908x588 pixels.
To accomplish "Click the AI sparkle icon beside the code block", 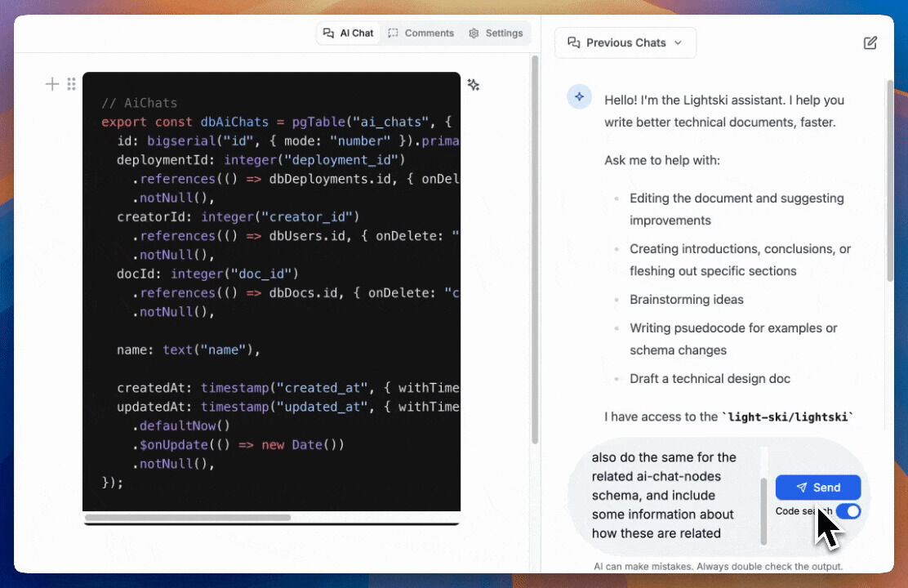I will [x=474, y=85].
